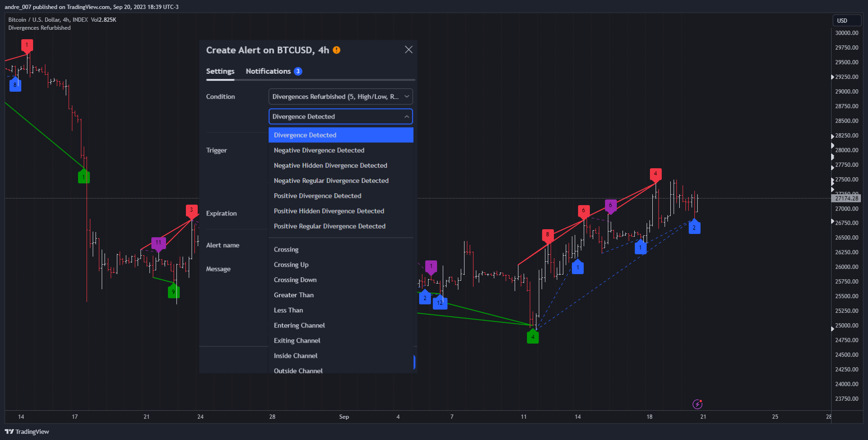This screenshot has height=440, width=868.
Task: Click green divergence marker 4 at the low
Action: coord(533,336)
